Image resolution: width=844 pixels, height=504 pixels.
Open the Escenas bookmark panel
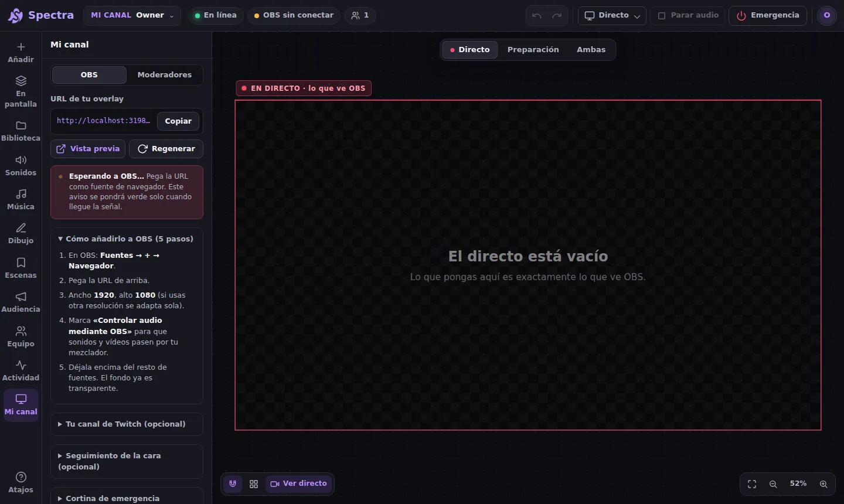tap(21, 268)
